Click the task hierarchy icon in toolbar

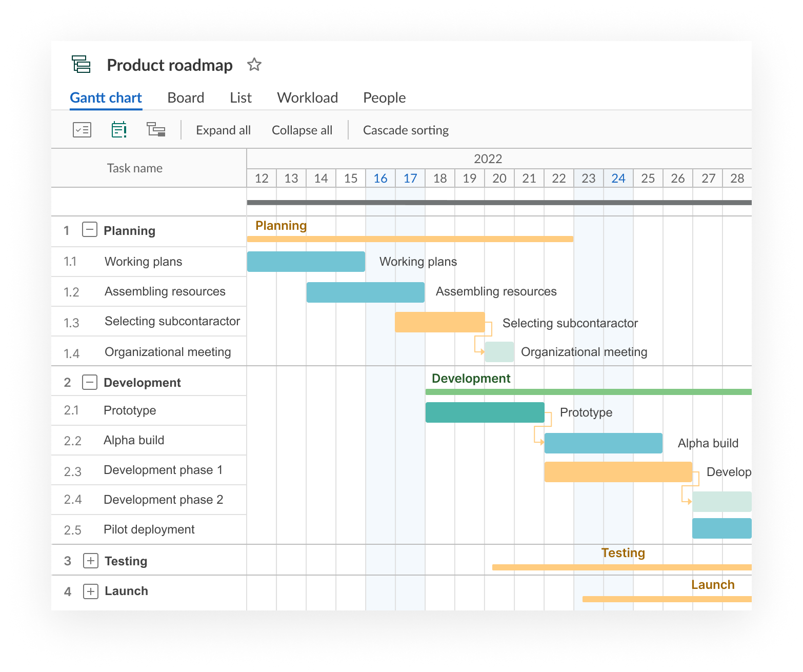[156, 130]
